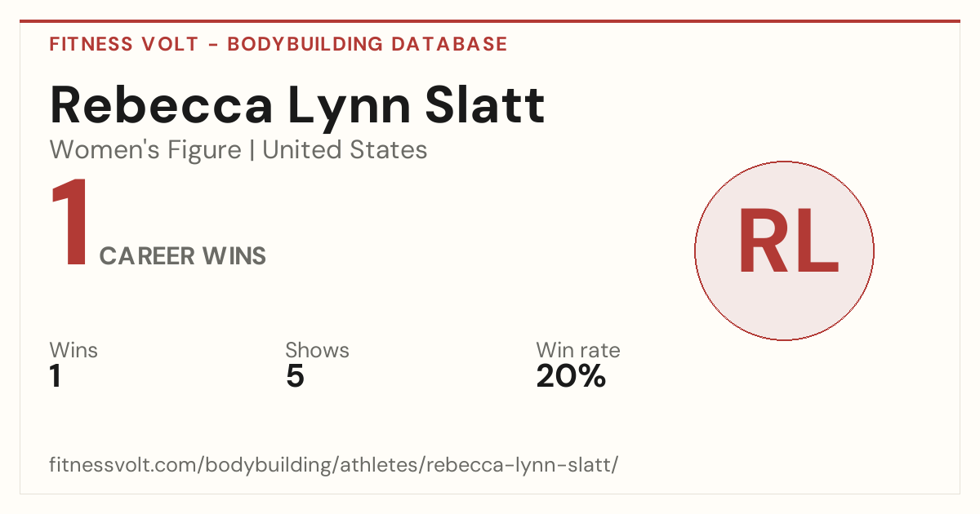Click the RL avatar circle

[784, 250]
